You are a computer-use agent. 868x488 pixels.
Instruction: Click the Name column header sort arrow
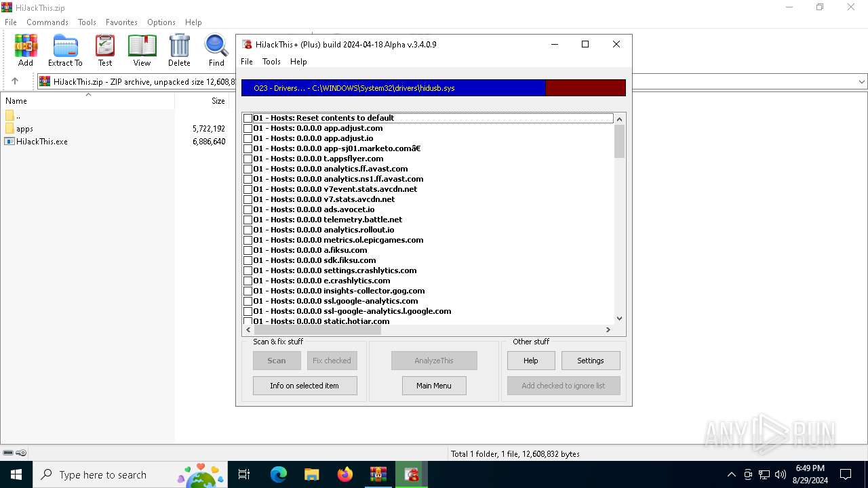pyautogui.click(x=88, y=95)
